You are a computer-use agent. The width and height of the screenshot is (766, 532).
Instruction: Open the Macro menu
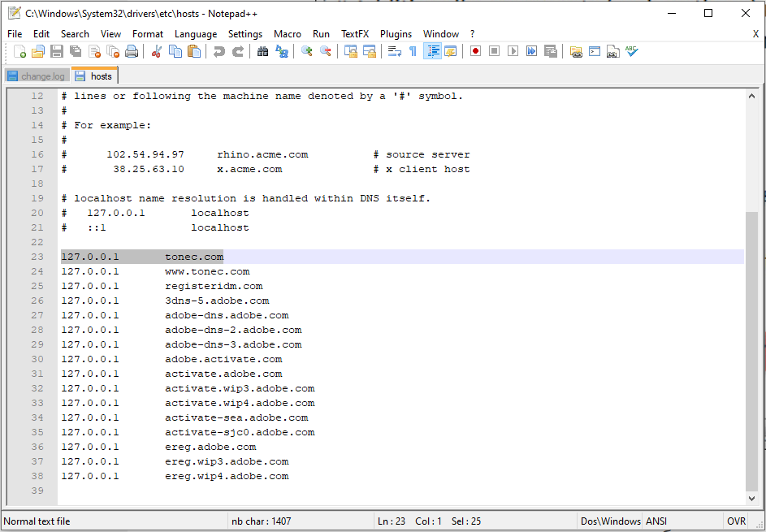tap(288, 34)
